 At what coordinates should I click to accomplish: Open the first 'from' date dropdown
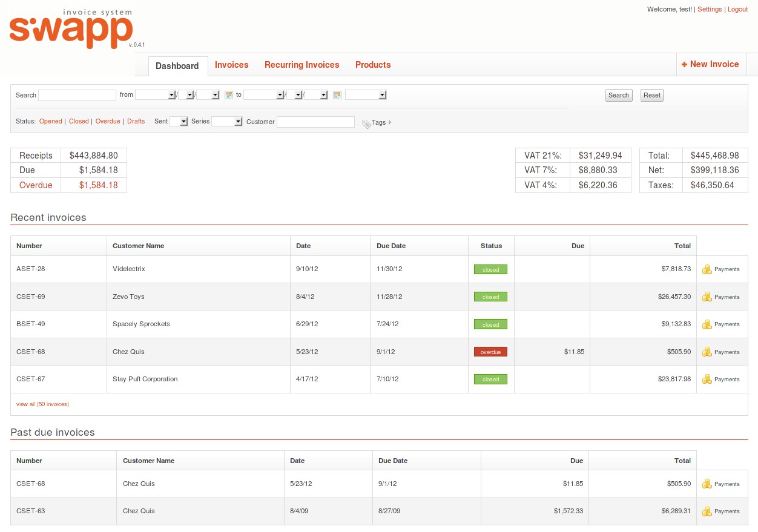click(155, 95)
